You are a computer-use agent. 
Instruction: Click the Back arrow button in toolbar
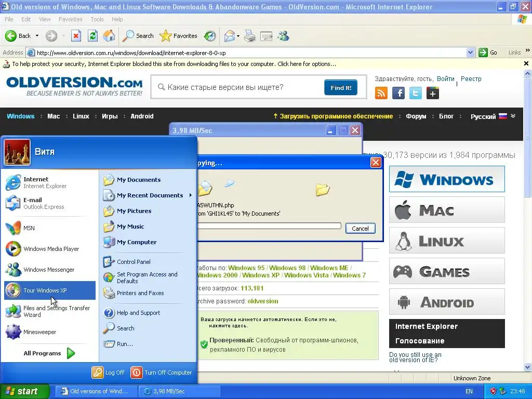pyautogui.click(x=18, y=36)
